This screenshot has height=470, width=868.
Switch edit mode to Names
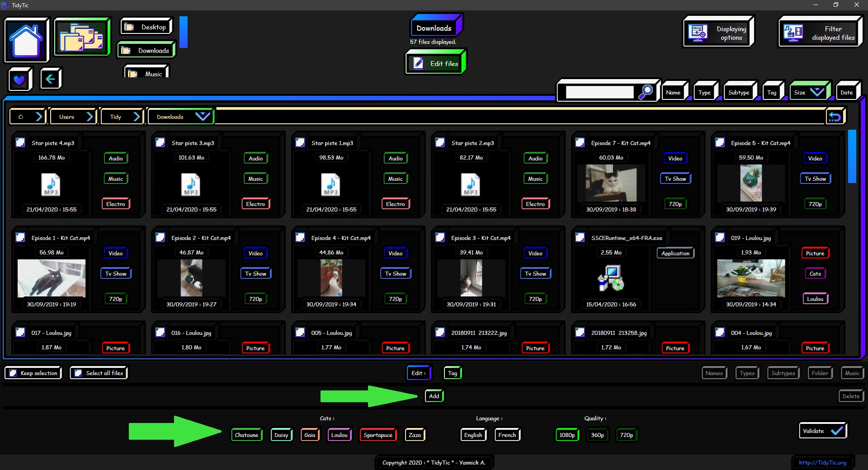pos(714,373)
